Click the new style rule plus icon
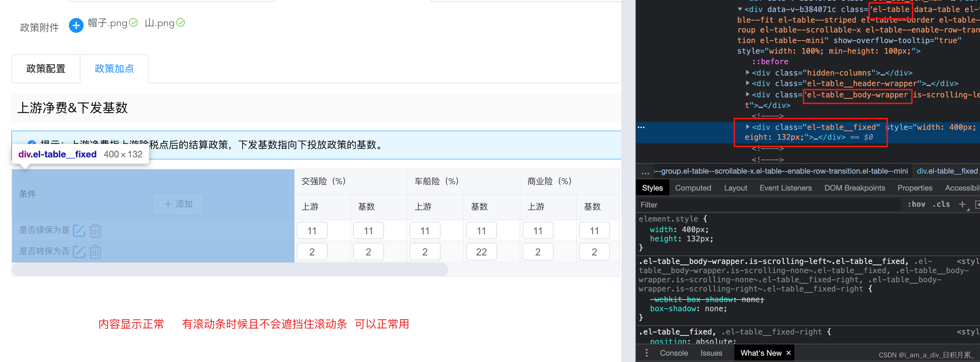 pos(962,204)
